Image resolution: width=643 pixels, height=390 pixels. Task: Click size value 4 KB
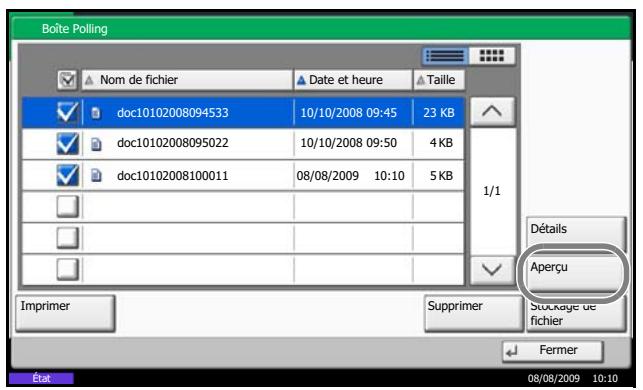pos(441,143)
